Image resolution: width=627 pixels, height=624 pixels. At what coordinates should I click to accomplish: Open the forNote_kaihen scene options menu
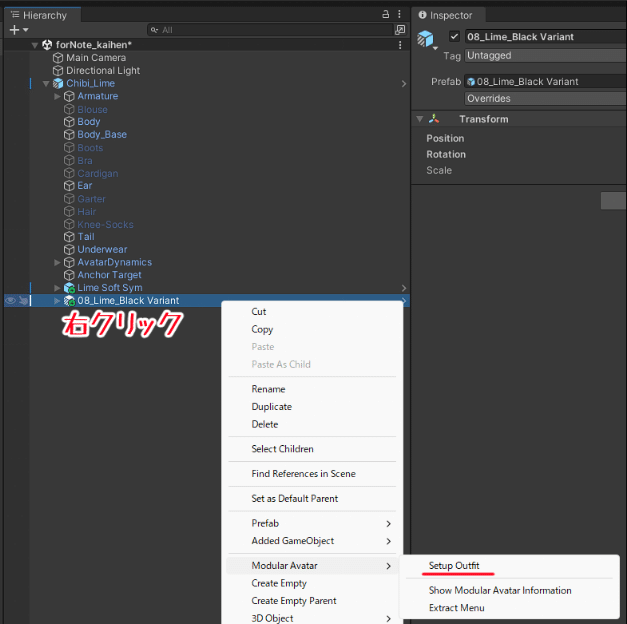(400, 45)
